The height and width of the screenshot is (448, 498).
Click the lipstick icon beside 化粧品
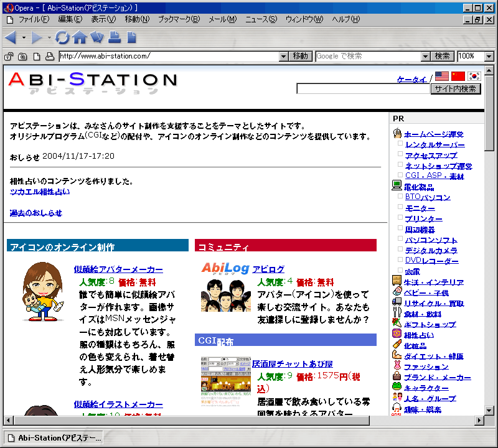[x=397, y=344]
